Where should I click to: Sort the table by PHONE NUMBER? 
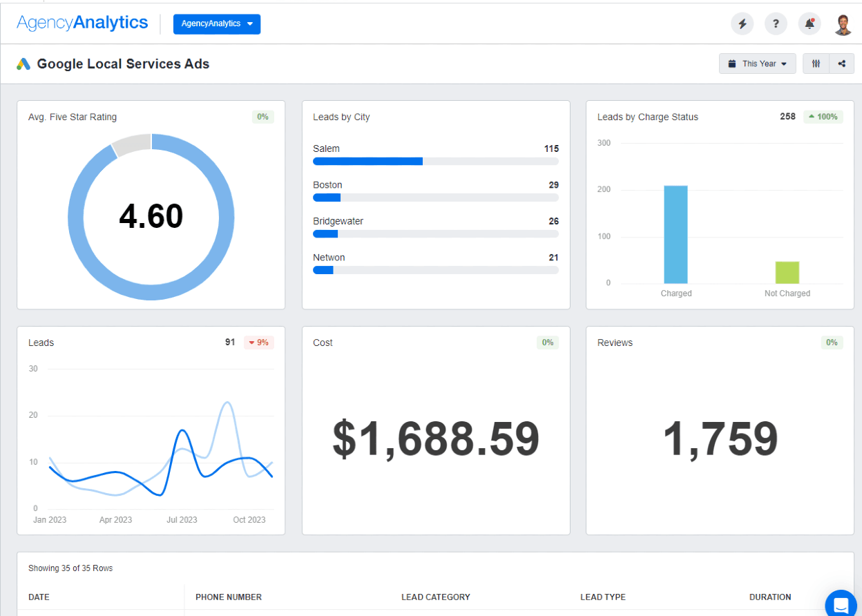[229, 597]
